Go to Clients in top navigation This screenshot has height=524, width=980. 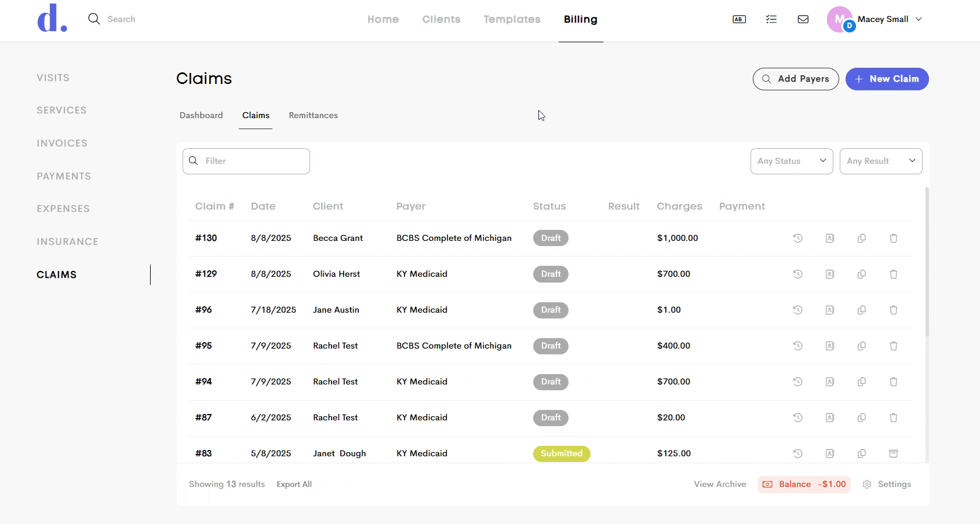click(441, 19)
